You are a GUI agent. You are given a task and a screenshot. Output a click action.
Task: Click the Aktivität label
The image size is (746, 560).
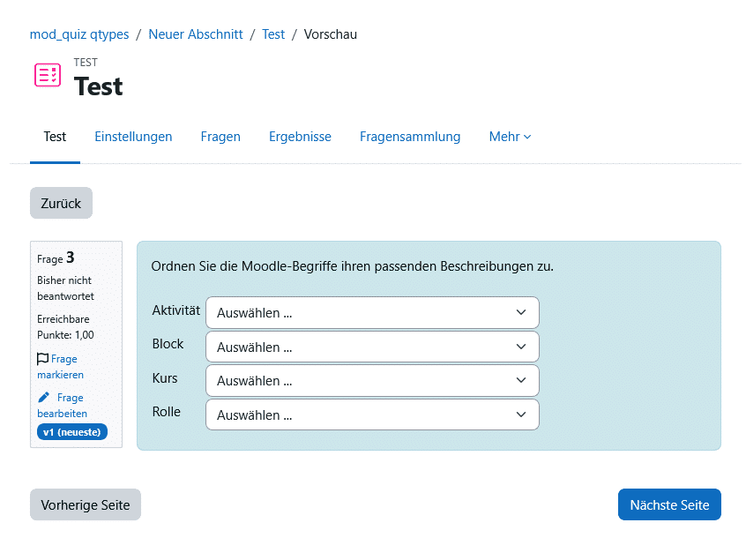176,310
